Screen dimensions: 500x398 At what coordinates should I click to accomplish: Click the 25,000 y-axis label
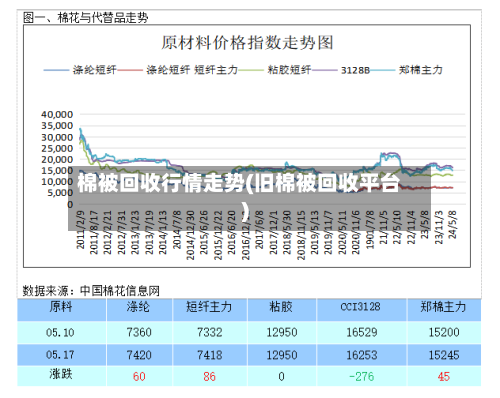(57, 148)
